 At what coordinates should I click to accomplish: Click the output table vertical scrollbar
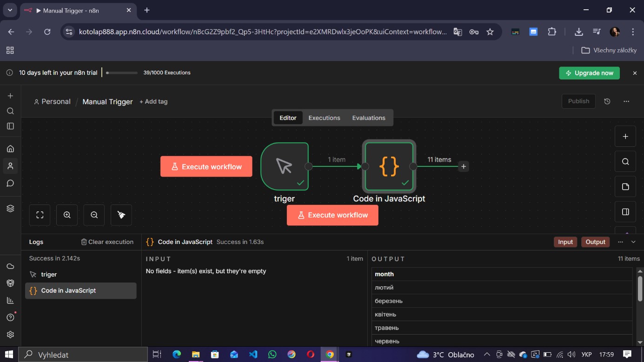640,288
